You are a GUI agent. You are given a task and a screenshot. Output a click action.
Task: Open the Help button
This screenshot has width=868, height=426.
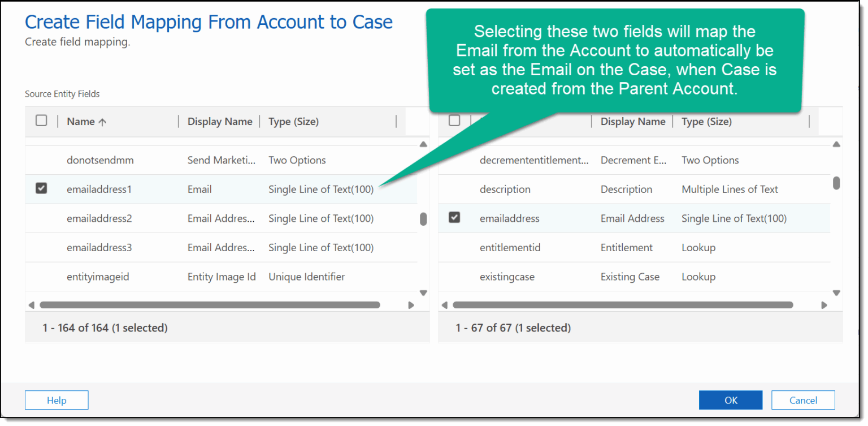(x=57, y=400)
